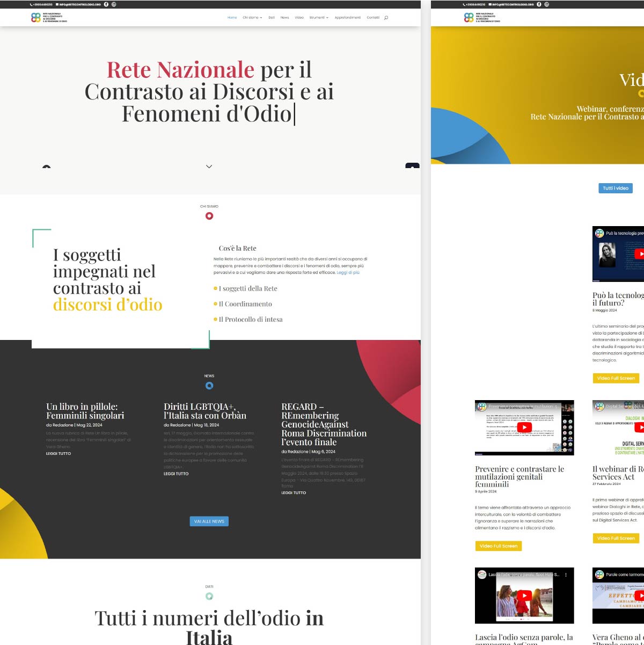Click the 'Tutti i video' filter button
644x645 pixels.
[x=616, y=188]
